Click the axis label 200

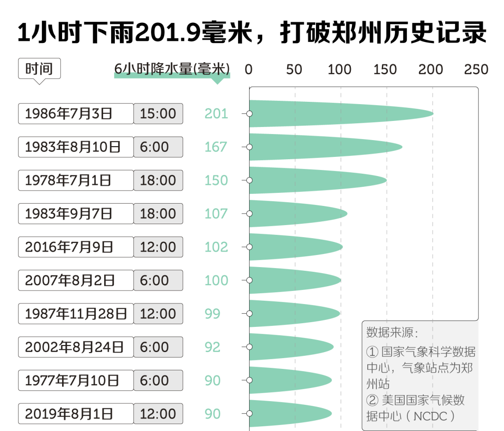point(431,70)
